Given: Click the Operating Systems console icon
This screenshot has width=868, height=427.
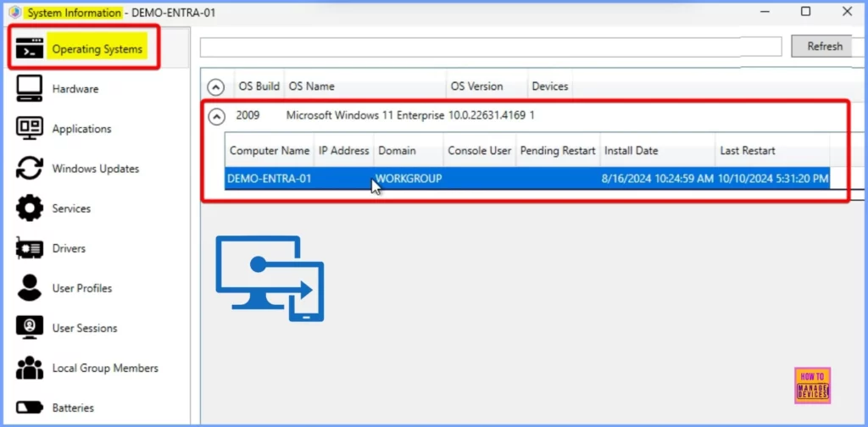Looking at the screenshot, I should (x=30, y=48).
